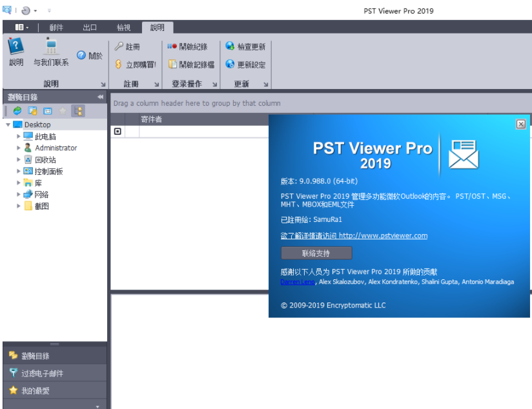Open 登录操作 group dialog launcher
Viewport: 532px width, 409px height.
pos(215,85)
